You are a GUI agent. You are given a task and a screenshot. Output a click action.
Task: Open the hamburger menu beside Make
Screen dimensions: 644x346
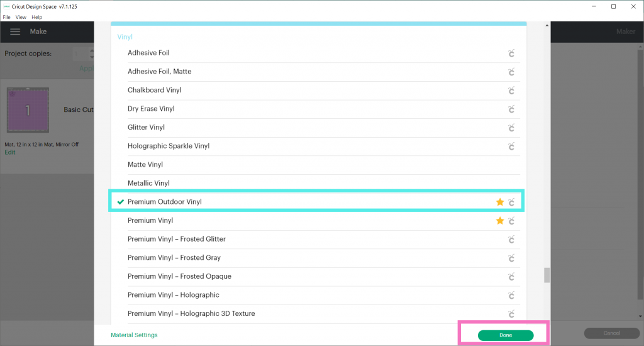pyautogui.click(x=15, y=31)
